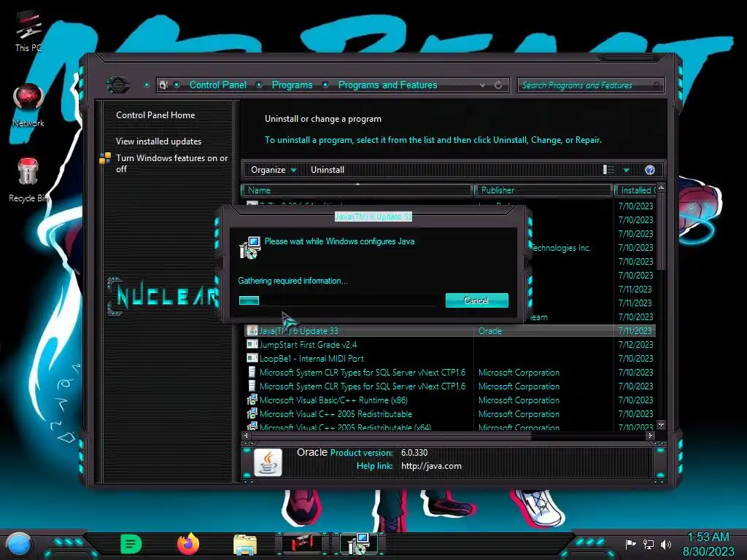Screen dimensions: 747x560
Task: Sort by the Name column header
Action: coord(357,190)
